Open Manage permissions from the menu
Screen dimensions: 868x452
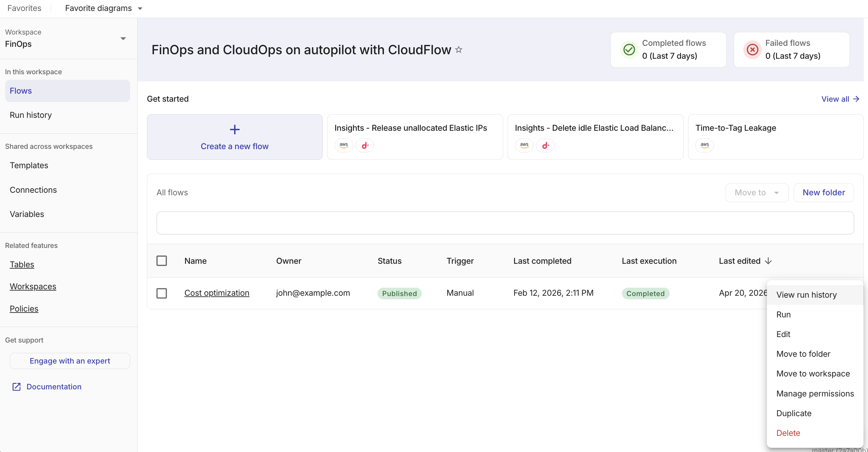[x=814, y=394]
